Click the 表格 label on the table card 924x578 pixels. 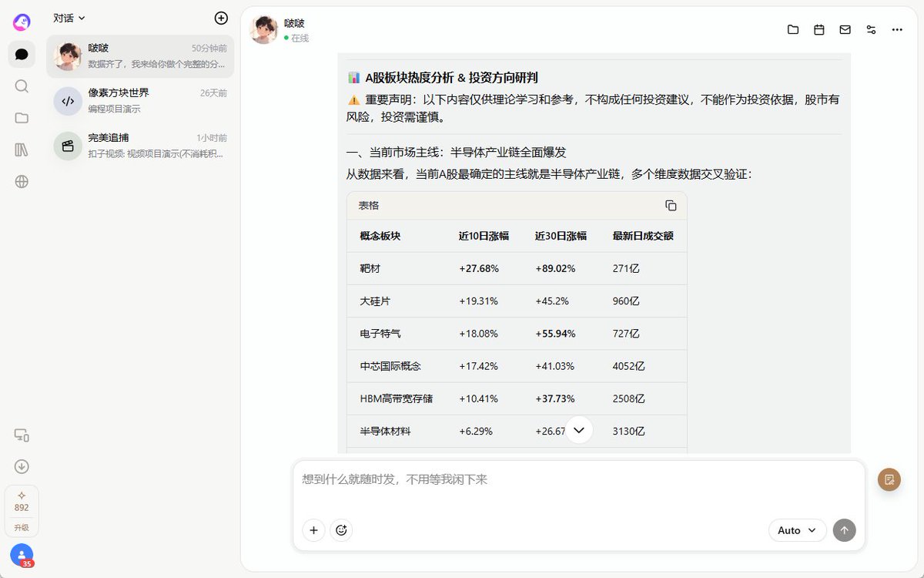[x=369, y=206]
